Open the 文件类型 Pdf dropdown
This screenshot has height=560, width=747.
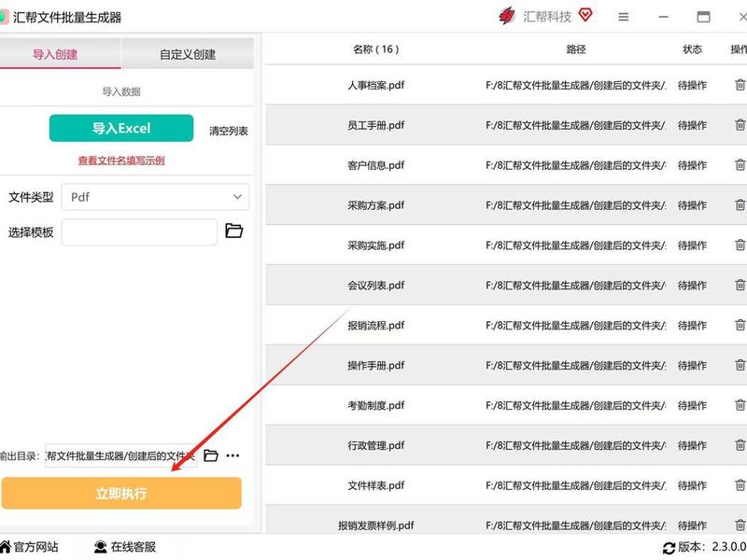click(x=155, y=197)
